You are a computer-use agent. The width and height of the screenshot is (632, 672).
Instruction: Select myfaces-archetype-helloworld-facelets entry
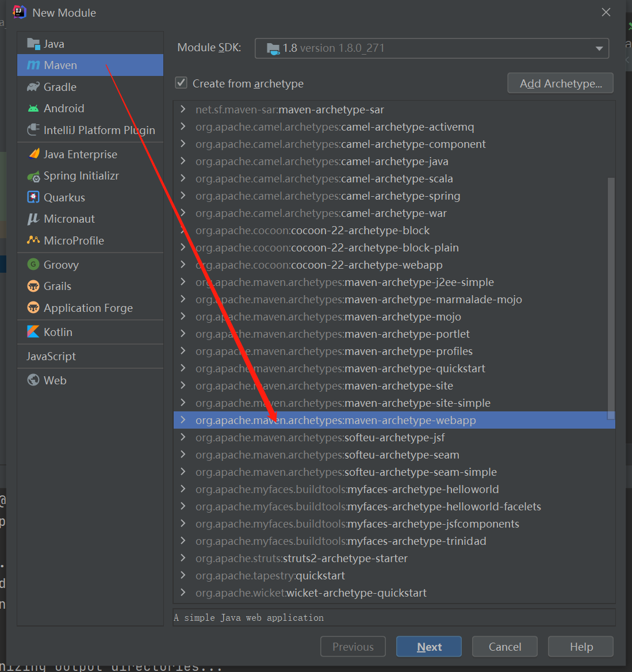(394, 506)
